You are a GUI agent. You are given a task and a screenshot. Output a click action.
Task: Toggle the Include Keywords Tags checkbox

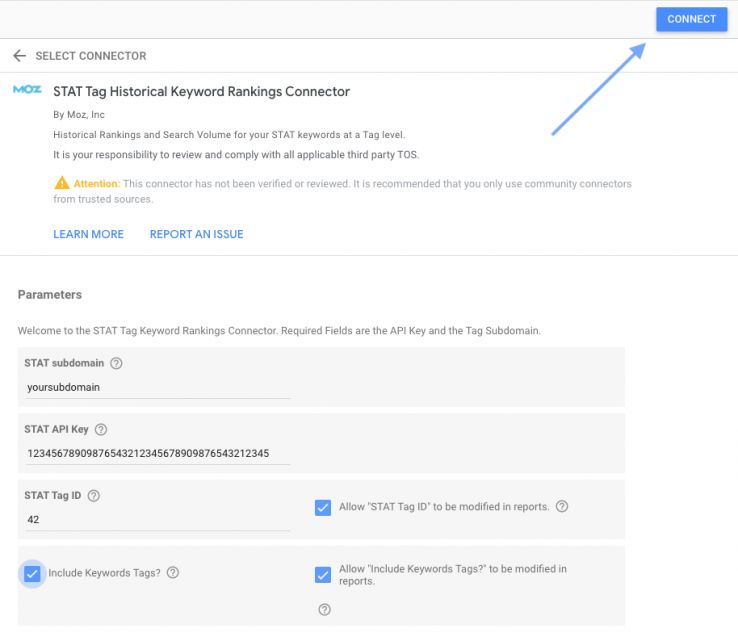[32, 574]
